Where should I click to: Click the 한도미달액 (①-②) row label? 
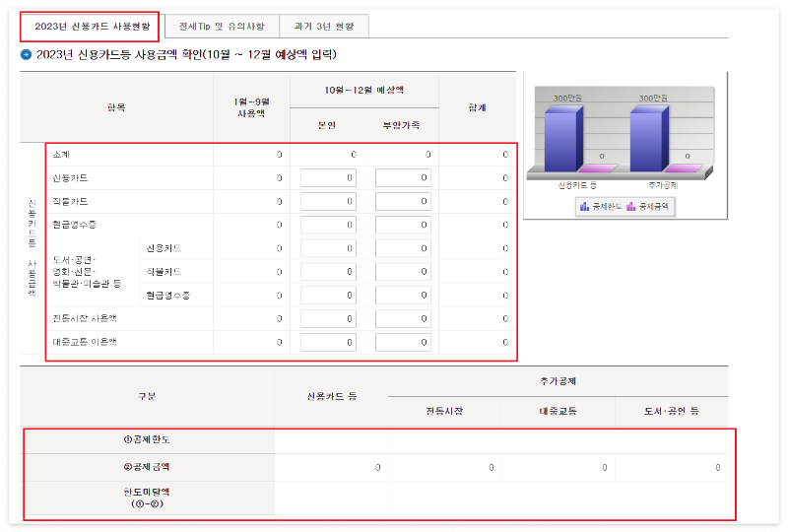click(147, 498)
